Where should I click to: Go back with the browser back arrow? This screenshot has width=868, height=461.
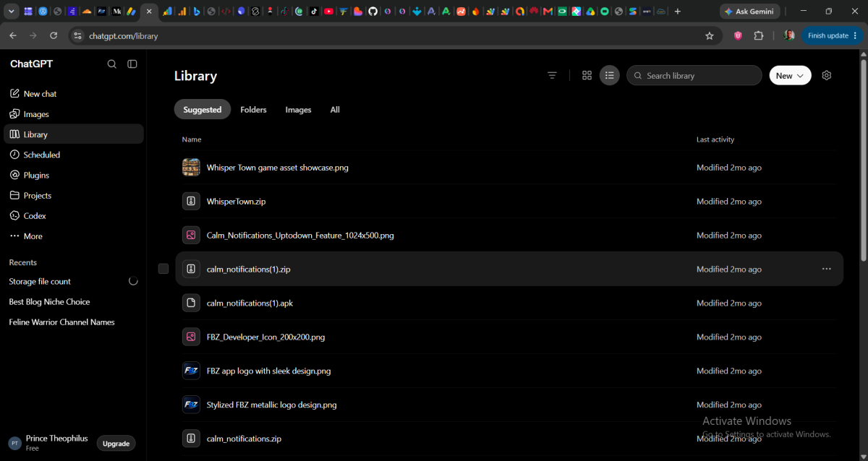[13, 35]
